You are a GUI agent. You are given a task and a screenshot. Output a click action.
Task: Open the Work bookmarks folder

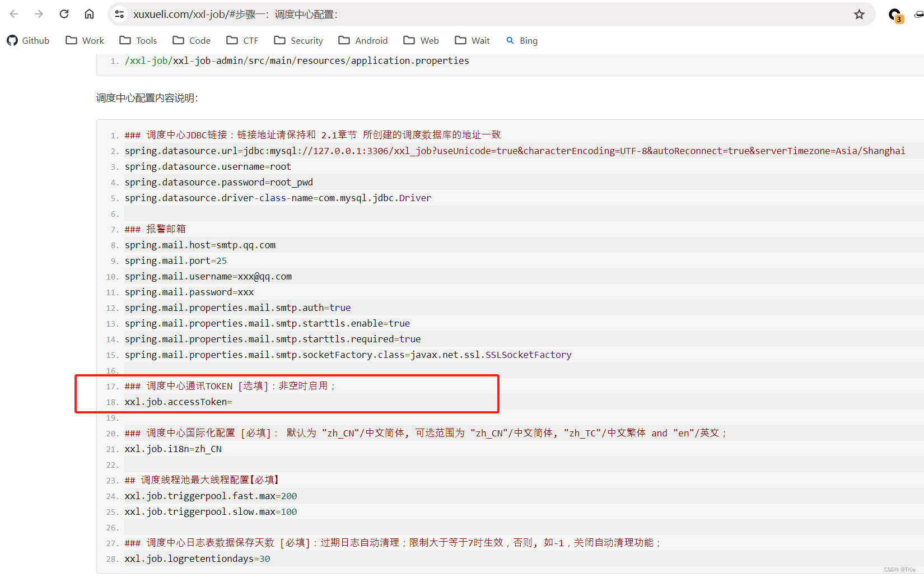[85, 40]
